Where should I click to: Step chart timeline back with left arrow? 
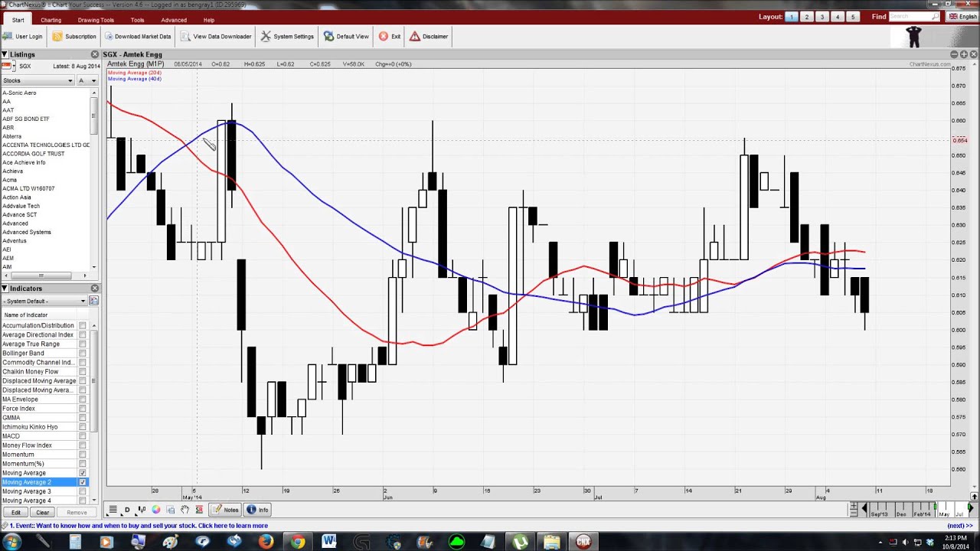pos(864,508)
